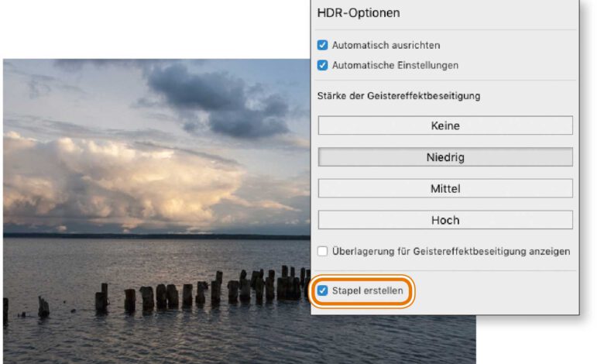Click the horizon line in the preview
604x364 pixels.
(155, 235)
